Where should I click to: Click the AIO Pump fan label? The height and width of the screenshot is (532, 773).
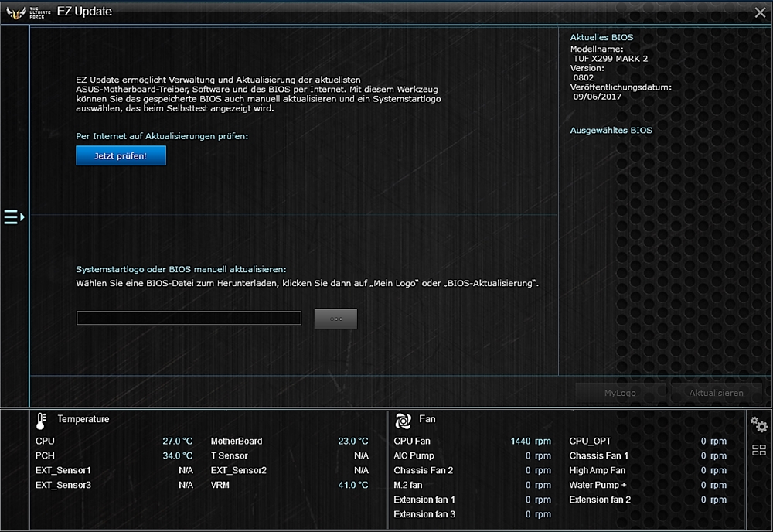[x=414, y=456]
